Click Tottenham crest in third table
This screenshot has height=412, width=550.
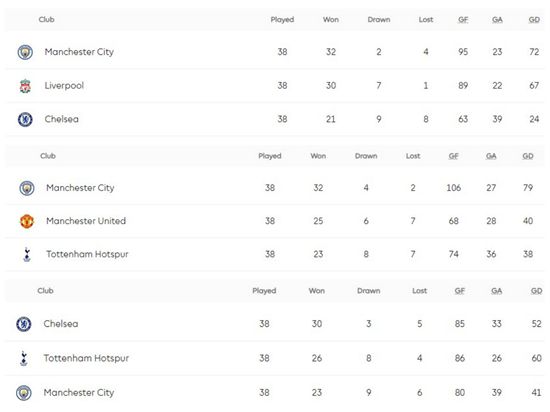tap(24, 358)
